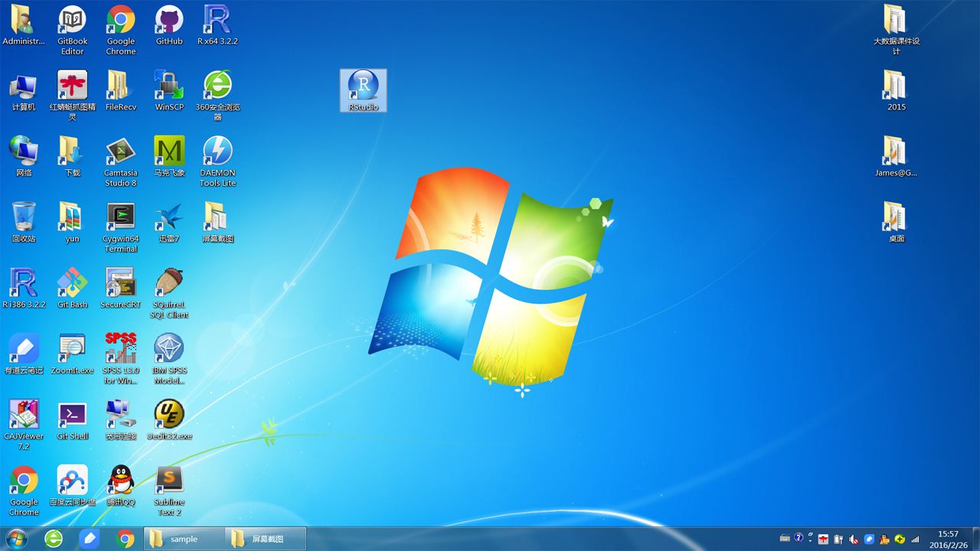Select the SecureCRT desktop shortcut
980x551 pixels.
121,289
